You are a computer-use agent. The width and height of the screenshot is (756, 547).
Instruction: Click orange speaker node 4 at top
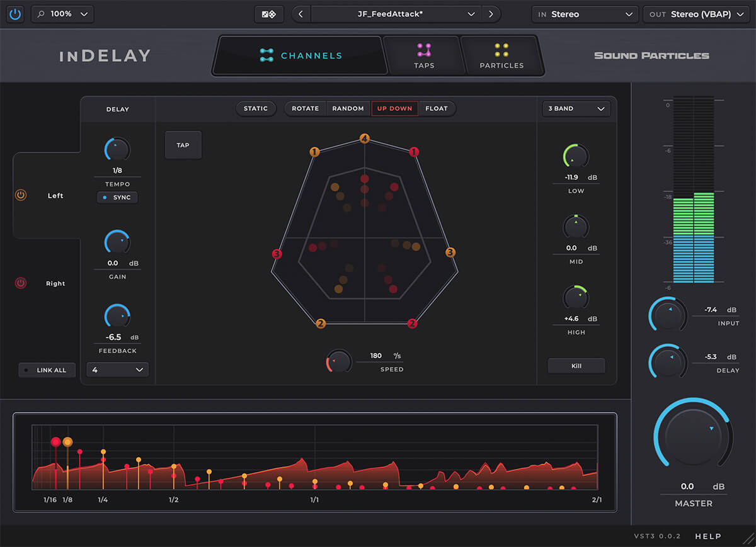(364, 138)
